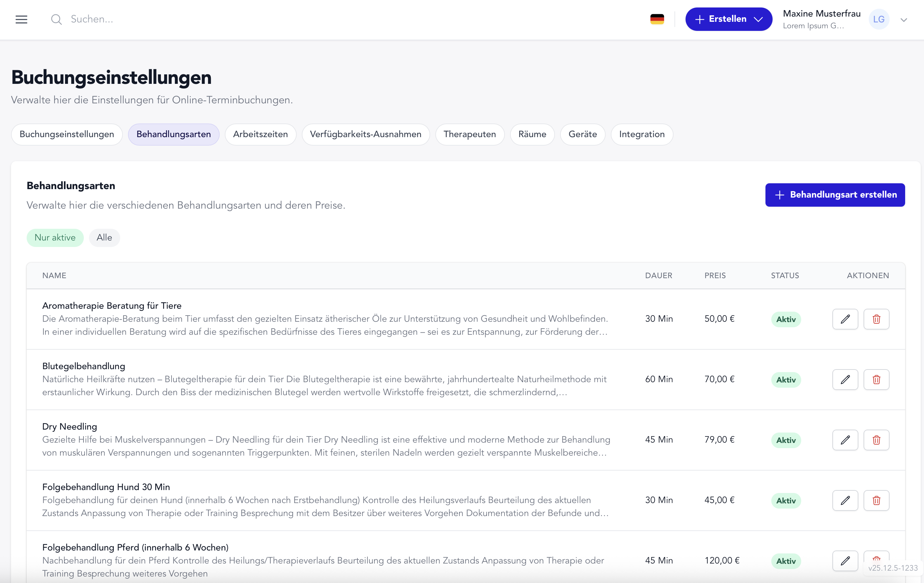Viewport: 924px width, 583px height.
Task: Edit the Aromatherapie Beratung für Tiere treatment
Action: pos(845,319)
